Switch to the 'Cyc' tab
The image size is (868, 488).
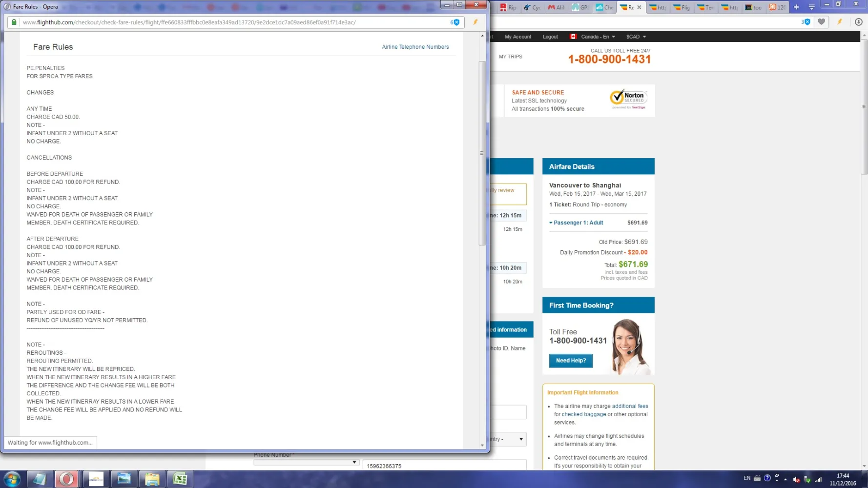pyautogui.click(x=533, y=7)
